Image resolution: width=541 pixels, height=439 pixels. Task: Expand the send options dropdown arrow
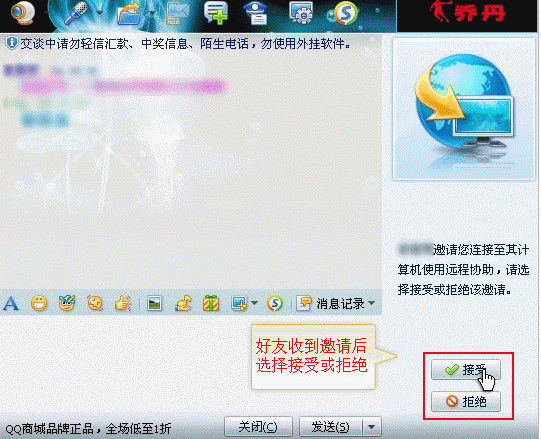[x=372, y=427]
